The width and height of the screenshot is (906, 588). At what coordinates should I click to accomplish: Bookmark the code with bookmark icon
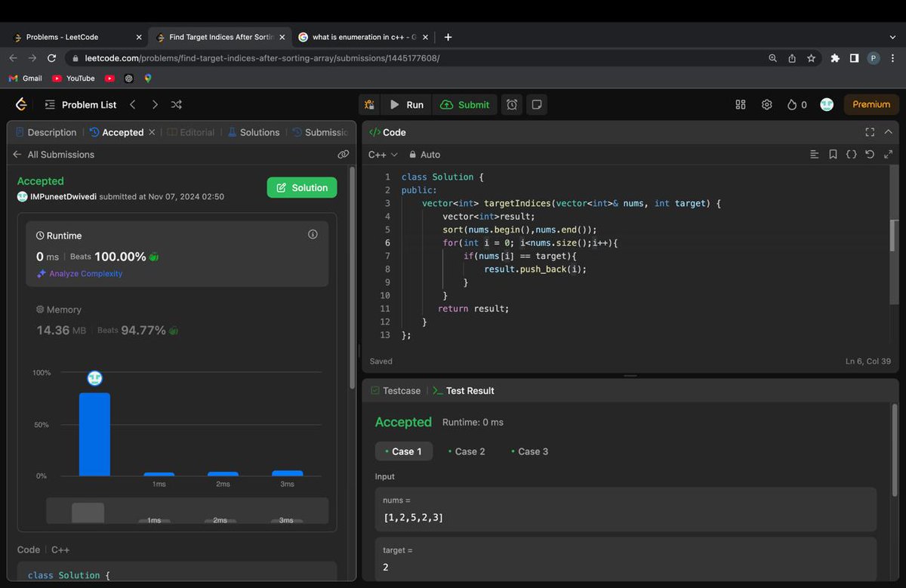click(x=833, y=154)
